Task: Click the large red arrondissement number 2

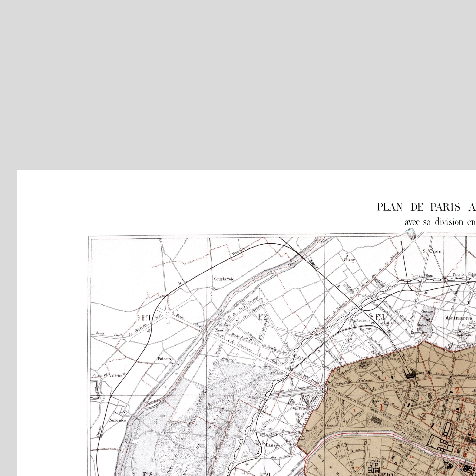Action: tap(457, 390)
